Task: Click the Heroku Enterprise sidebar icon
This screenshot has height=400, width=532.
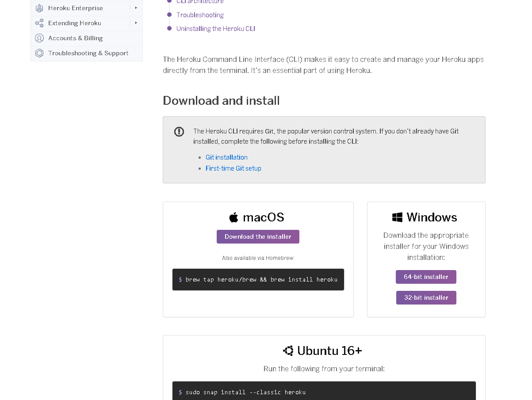Action: (x=39, y=8)
